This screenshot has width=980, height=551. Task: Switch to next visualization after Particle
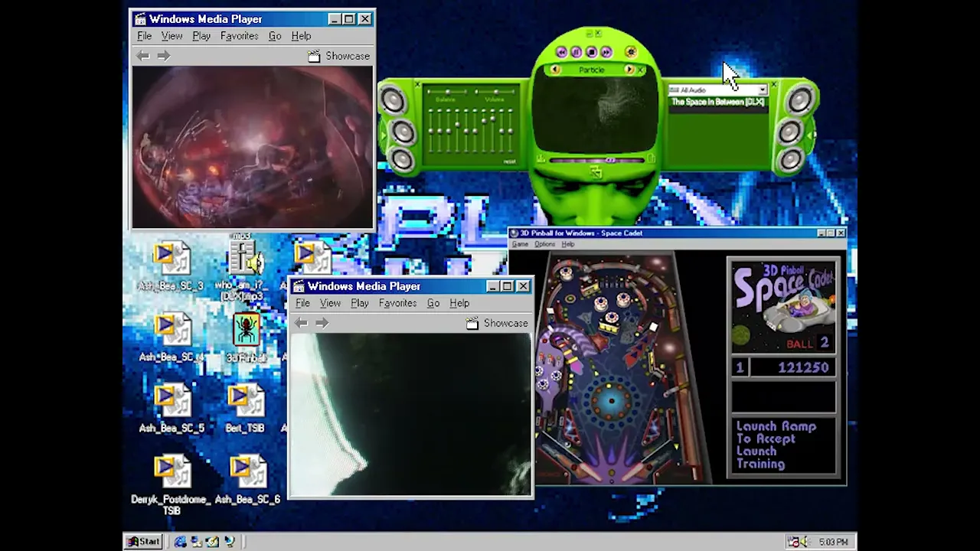coord(629,70)
